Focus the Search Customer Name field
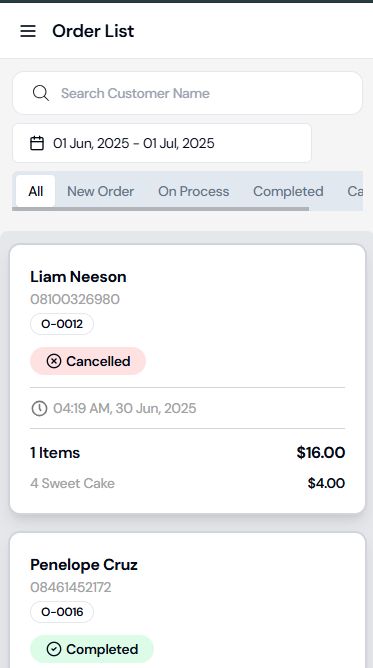Image resolution: width=373 pixels, height=668 pixels. tap(187, 93)
